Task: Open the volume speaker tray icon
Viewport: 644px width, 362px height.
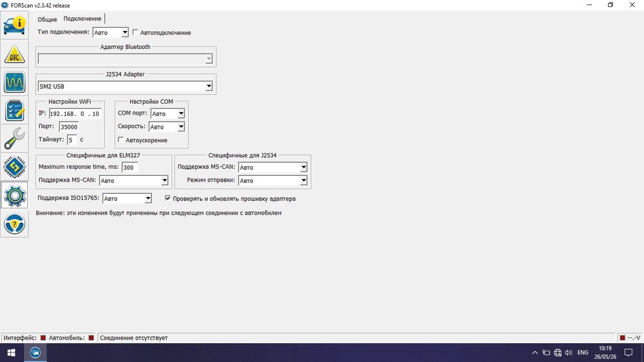Action: 569,352
